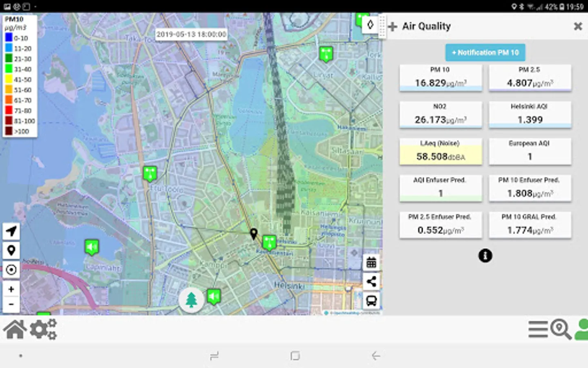
Task: Open the European AQI card
Action: 530,151
